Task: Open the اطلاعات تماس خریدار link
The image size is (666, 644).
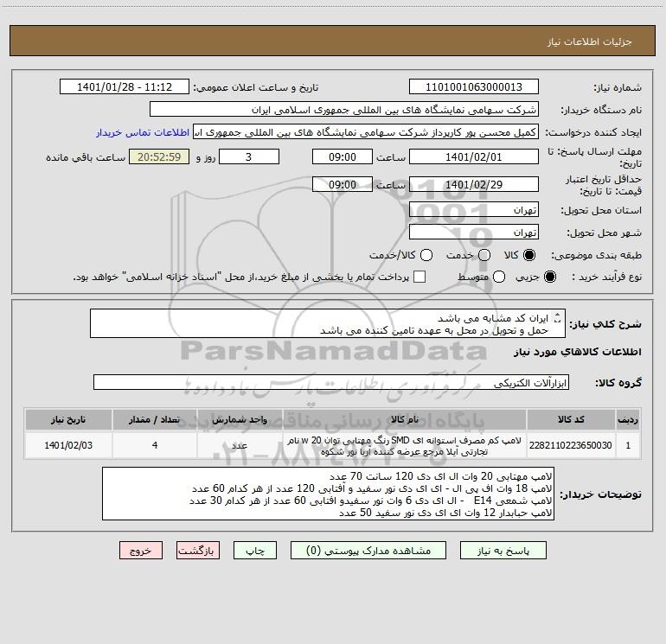Action: (143, 132)
